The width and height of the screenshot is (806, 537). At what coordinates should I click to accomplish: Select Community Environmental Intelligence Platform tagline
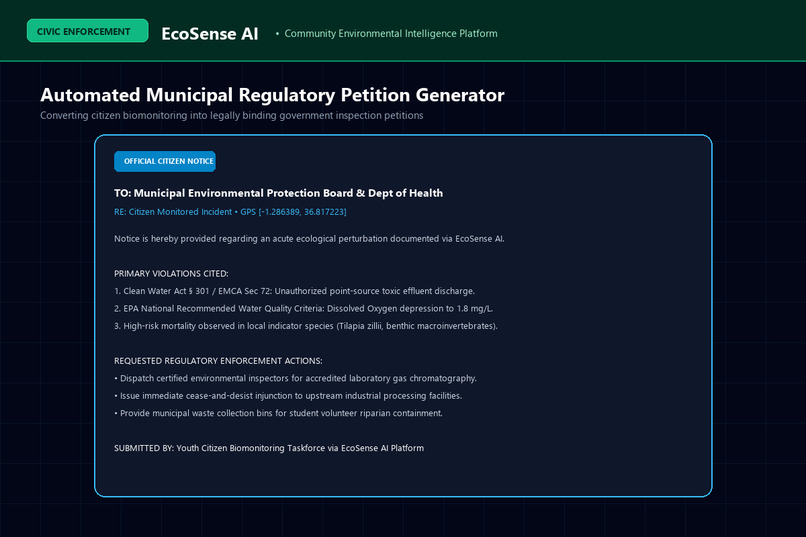pyautogui.click(x=391, y=33)
